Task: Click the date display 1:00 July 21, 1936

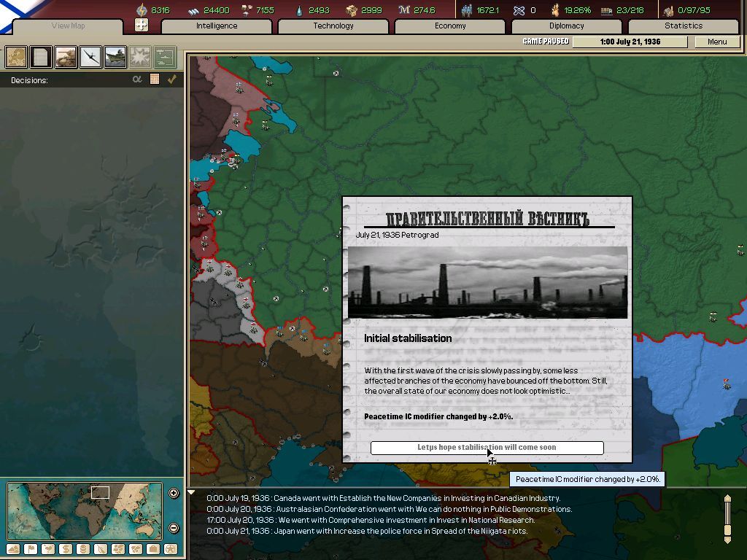Action: 630,42
